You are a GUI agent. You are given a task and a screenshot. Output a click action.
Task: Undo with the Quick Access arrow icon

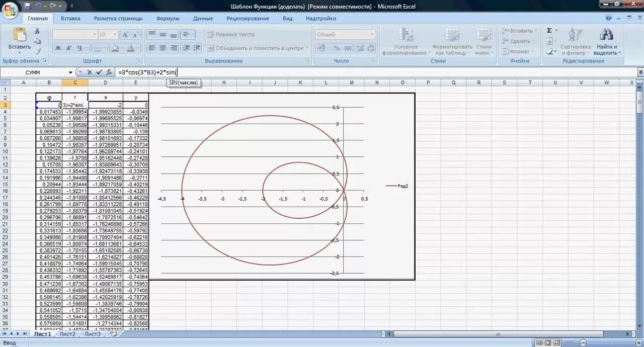coord(39,6)
